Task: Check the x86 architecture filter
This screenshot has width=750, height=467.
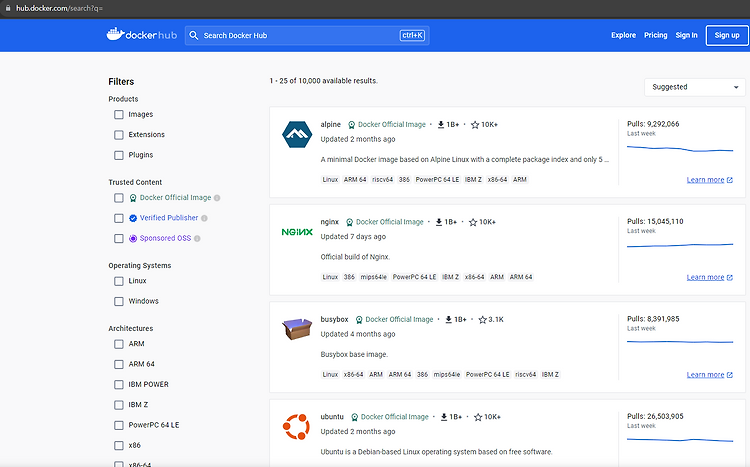Action: tap(119, 445)
